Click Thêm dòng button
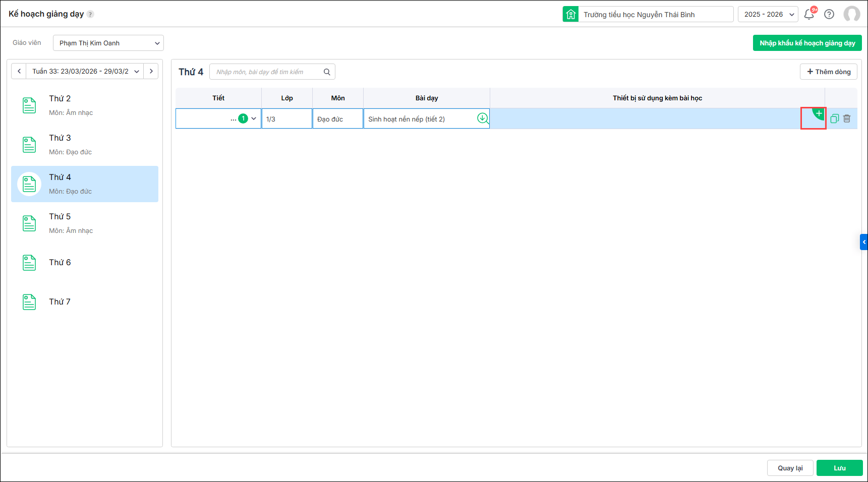 829,72
